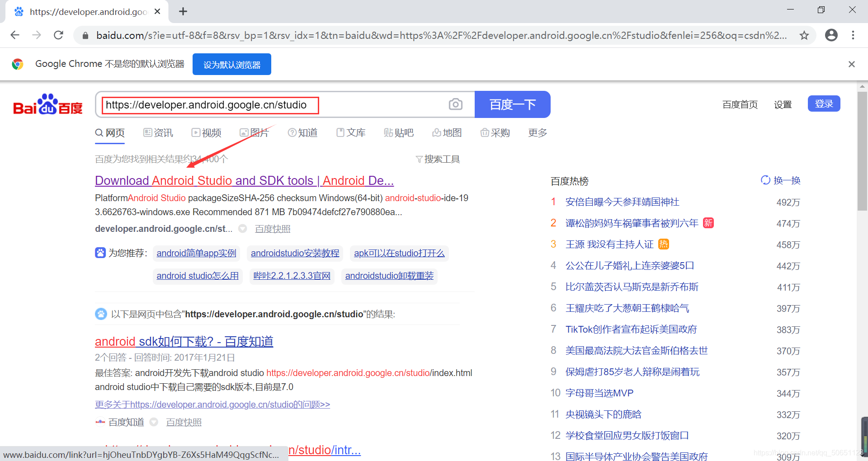Open hot topic 字母哥当选MVP

599,393
